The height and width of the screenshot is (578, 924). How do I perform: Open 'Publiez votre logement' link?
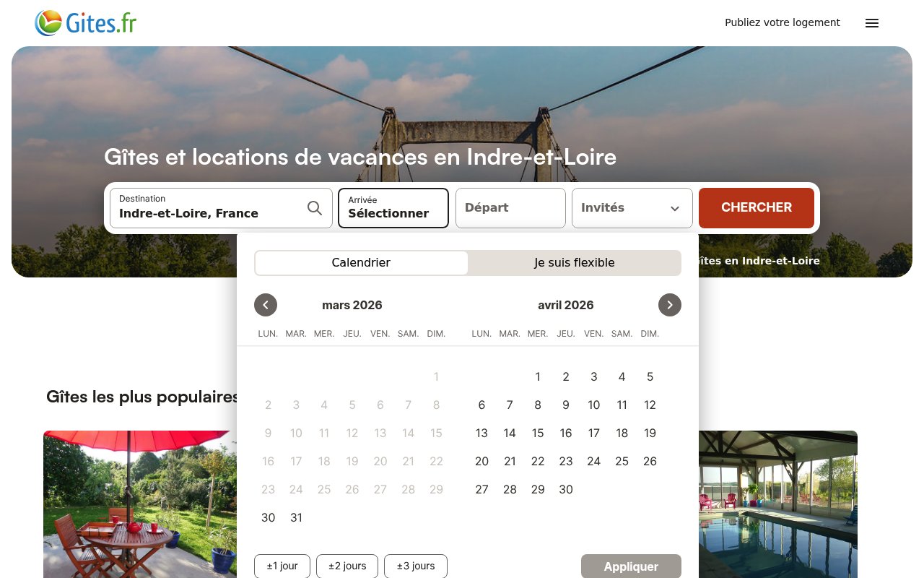783,22
